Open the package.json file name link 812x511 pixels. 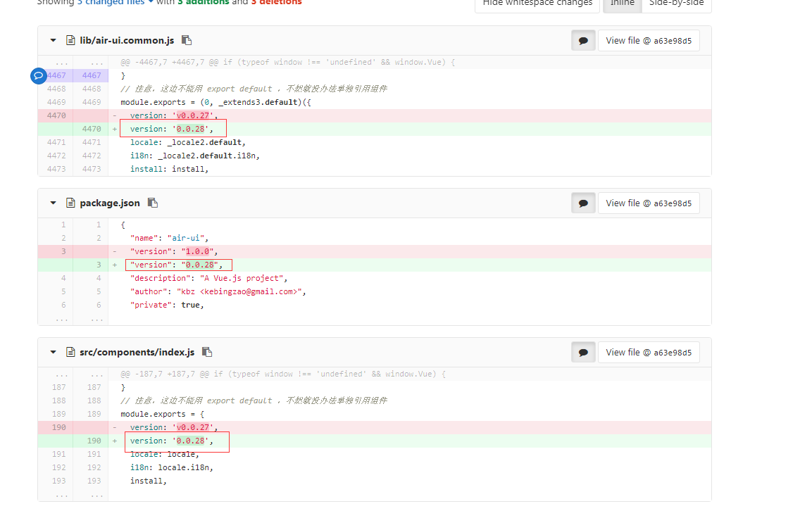(110, 203)
